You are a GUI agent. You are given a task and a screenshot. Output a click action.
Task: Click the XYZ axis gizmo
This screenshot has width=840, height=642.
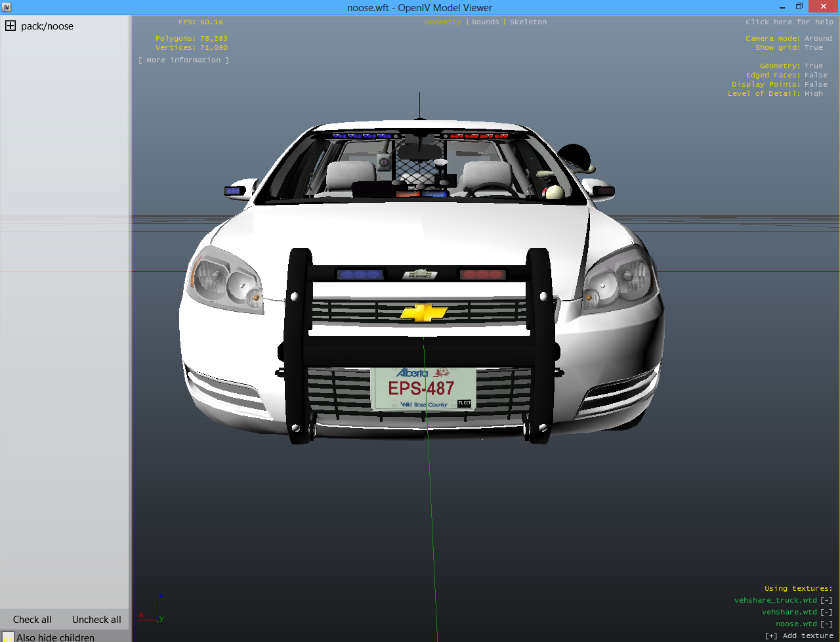point(154,610)
